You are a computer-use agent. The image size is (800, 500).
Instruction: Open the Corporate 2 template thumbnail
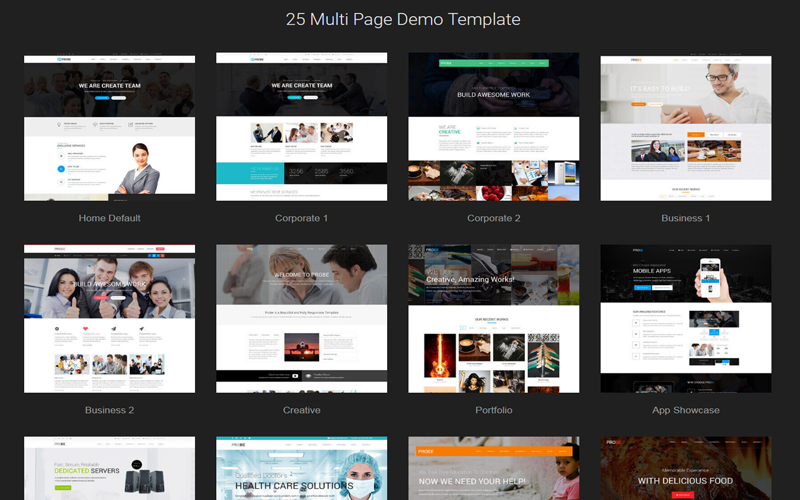pos(493,127)
